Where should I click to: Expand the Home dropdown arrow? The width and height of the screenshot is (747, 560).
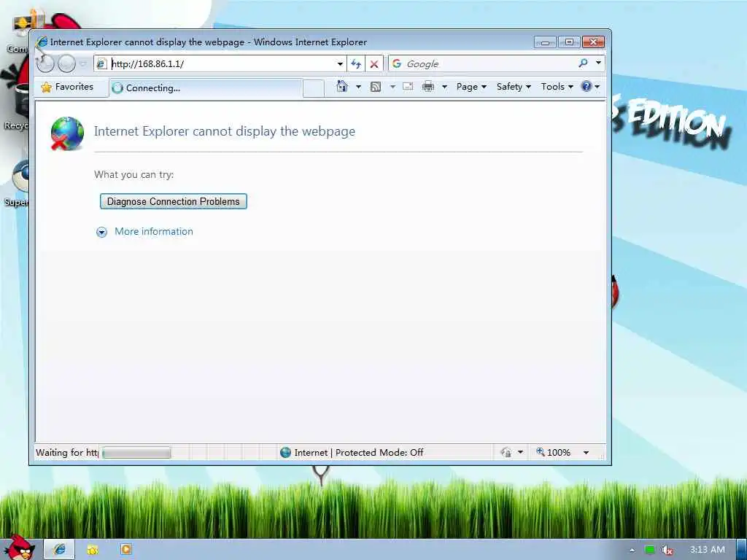(x=359, y=87)
